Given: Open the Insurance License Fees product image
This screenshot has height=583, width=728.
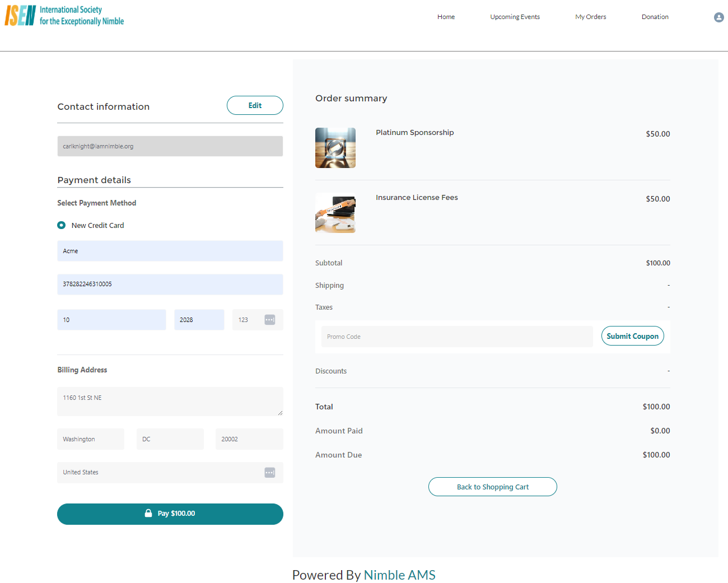Looking at the screenshot, I should pos(335,213).
